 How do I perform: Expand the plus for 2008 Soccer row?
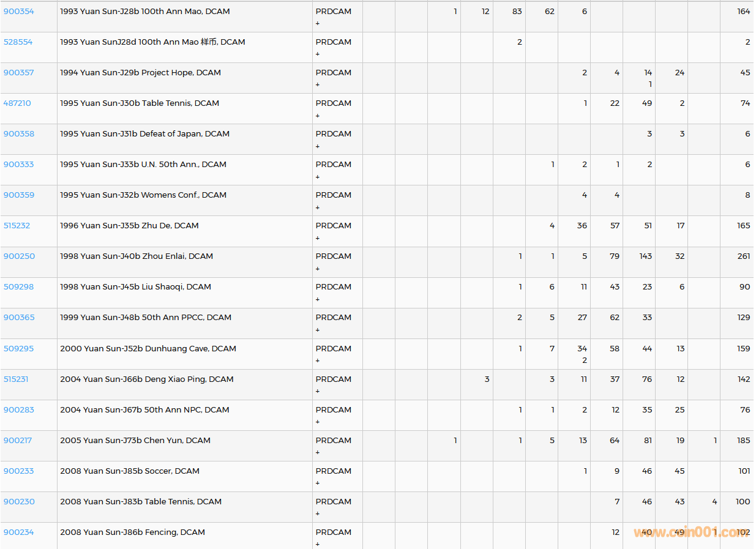point(317,483)
